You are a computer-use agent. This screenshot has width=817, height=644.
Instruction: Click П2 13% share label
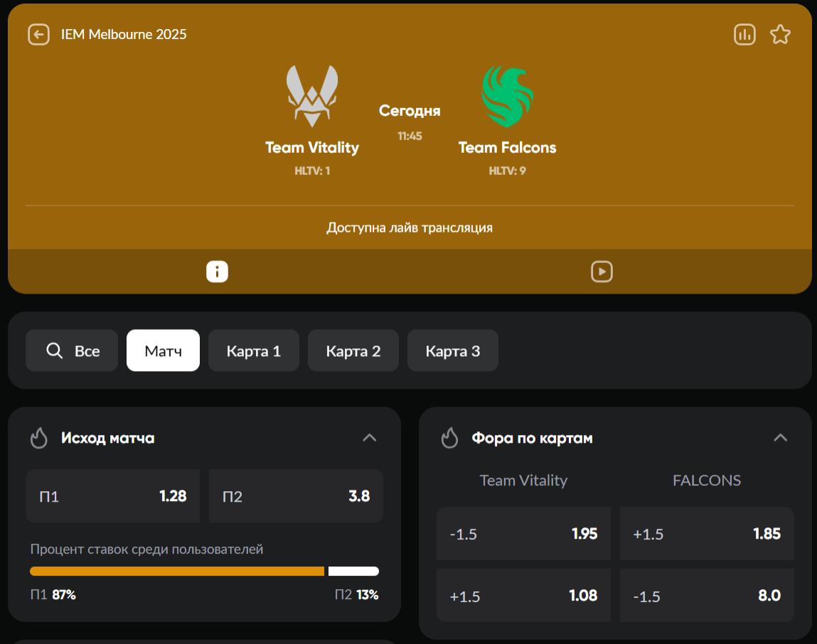[356, 594]
